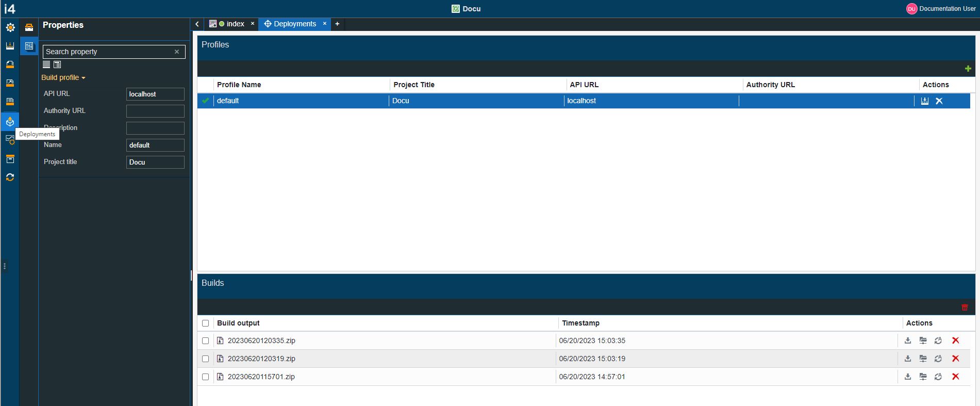
Task: Open Documentation User account menu
Action: pos(941,9)
